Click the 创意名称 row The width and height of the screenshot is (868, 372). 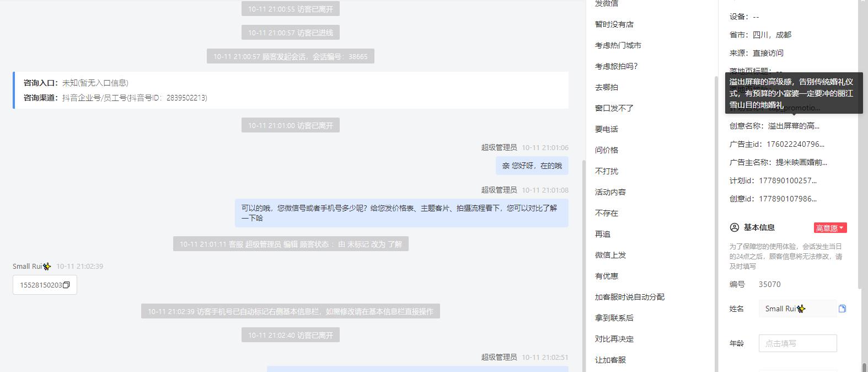[774, 126]
